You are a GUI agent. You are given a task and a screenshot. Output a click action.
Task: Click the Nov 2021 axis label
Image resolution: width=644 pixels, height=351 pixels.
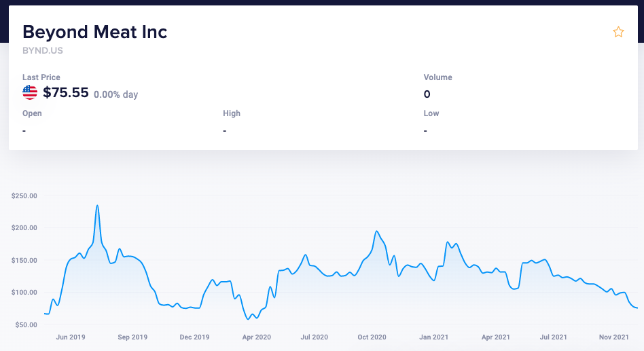click(x=614, y=337)
